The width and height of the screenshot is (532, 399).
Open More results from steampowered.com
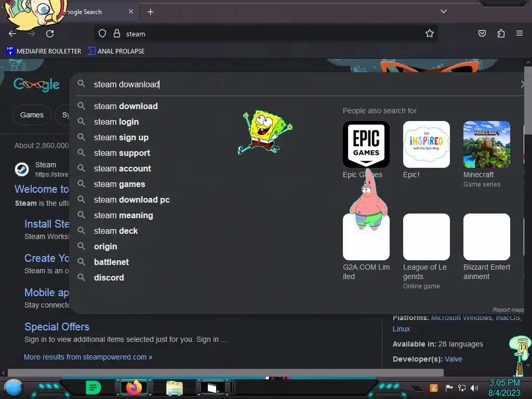click(x=88, y=357)
